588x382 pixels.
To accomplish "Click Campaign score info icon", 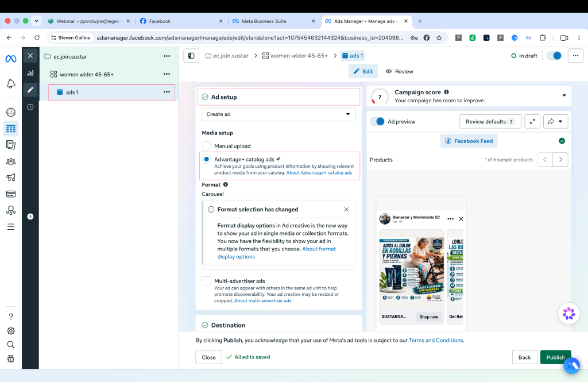I will click(x=446, y=92).
